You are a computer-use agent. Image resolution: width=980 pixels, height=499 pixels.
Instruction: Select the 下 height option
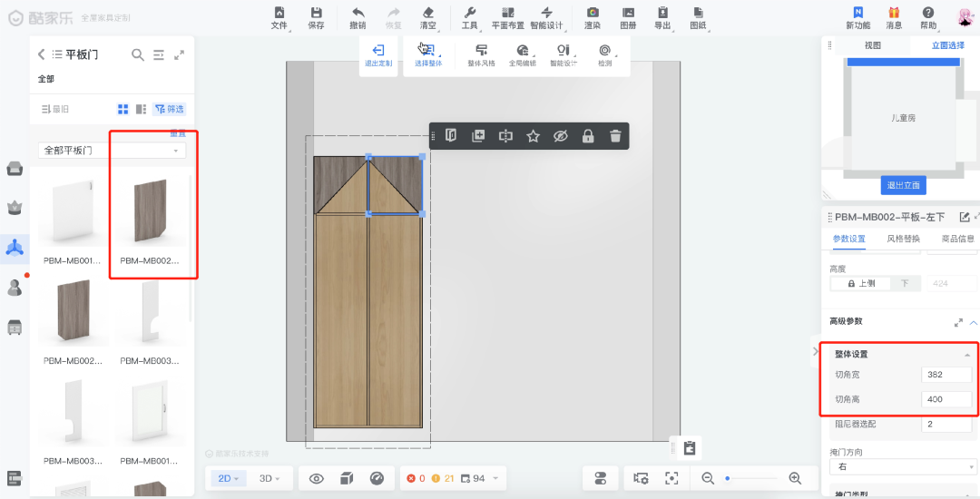pos(905,283)
